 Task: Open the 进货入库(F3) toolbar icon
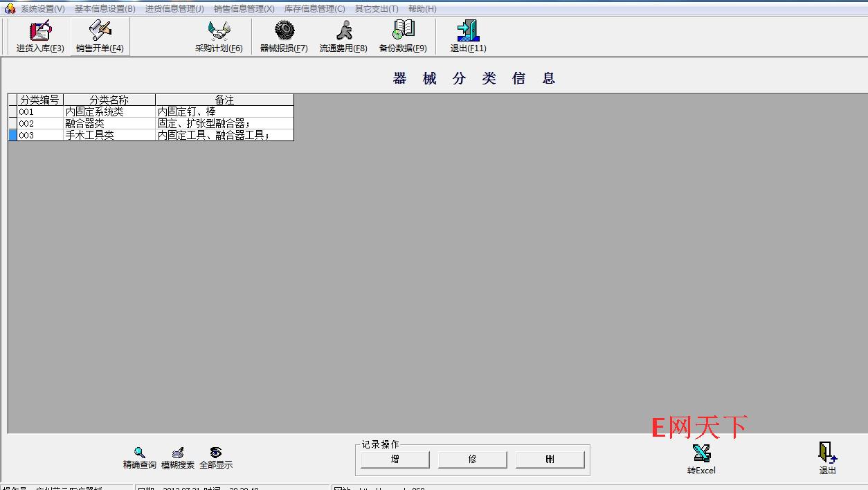click(x=40, y=37)
